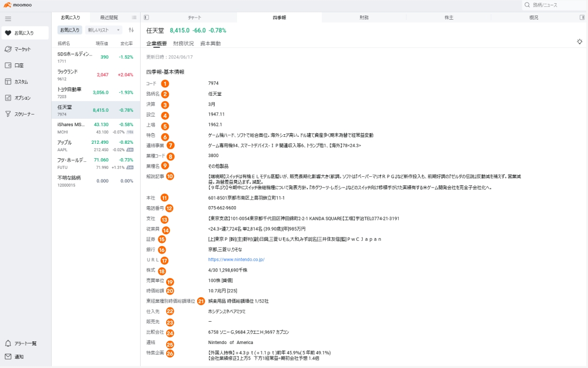Click 更新日時：2024/06/17 text
The height and width of the screenshot is (368, 588).
[x=169, y=57]
